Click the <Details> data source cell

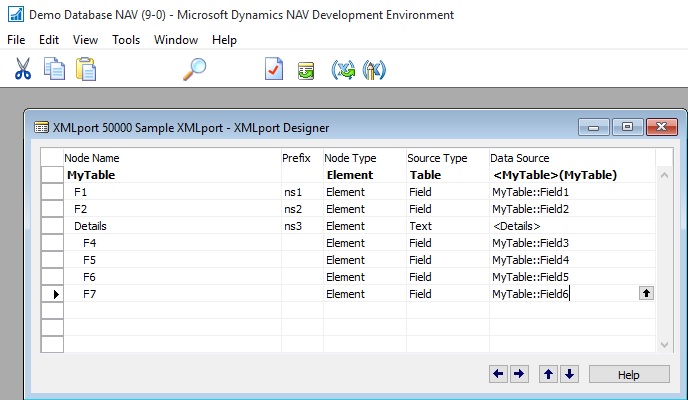[x=572, y=226]
